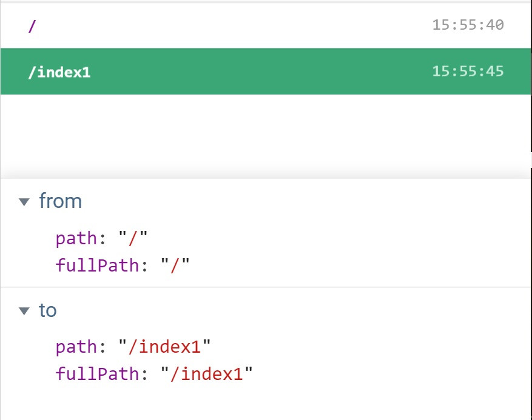Click the empty space right of 'from' label
Image resolution: width=532 pixels, height=420 pixels.
[303, 201]
